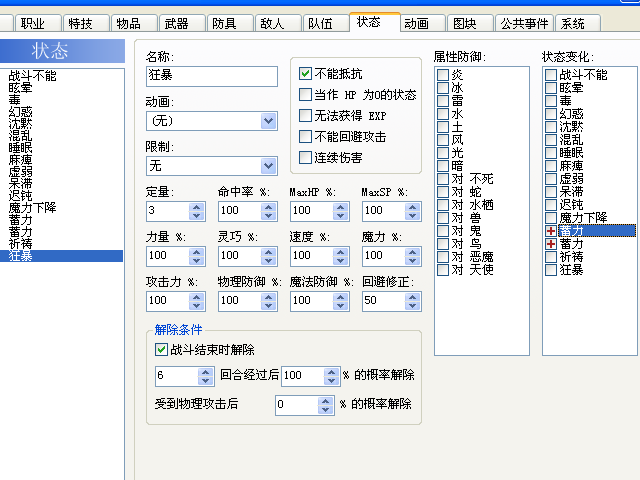
Task: Select 沈默 in the state list
Action: (x=20, y=124)
